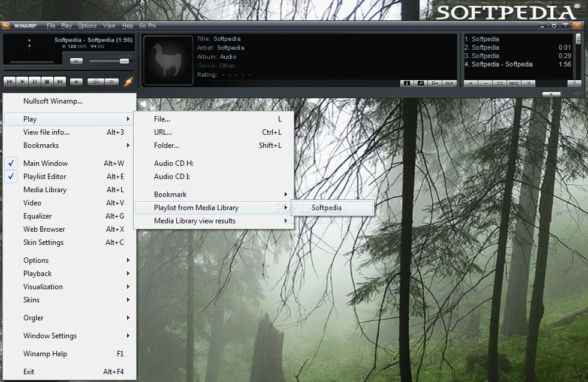Click the collapse arrow tab below playlist
This screenshot has width=588, height=382.
point(551,95)
